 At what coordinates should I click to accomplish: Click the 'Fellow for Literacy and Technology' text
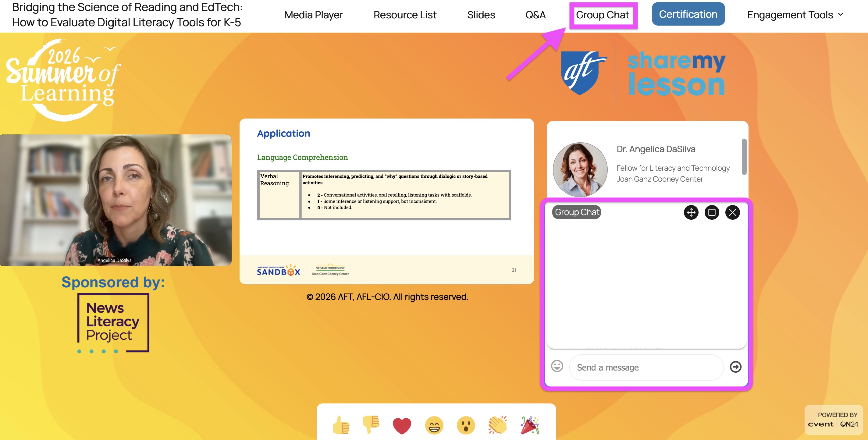(673, 168)
